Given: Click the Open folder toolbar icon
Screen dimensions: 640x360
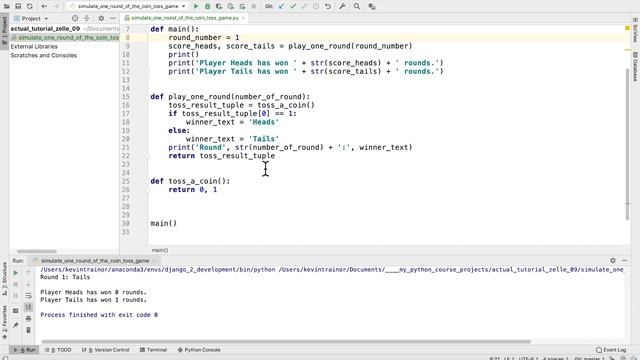Looking at the screenshot, I should [7, 7].
